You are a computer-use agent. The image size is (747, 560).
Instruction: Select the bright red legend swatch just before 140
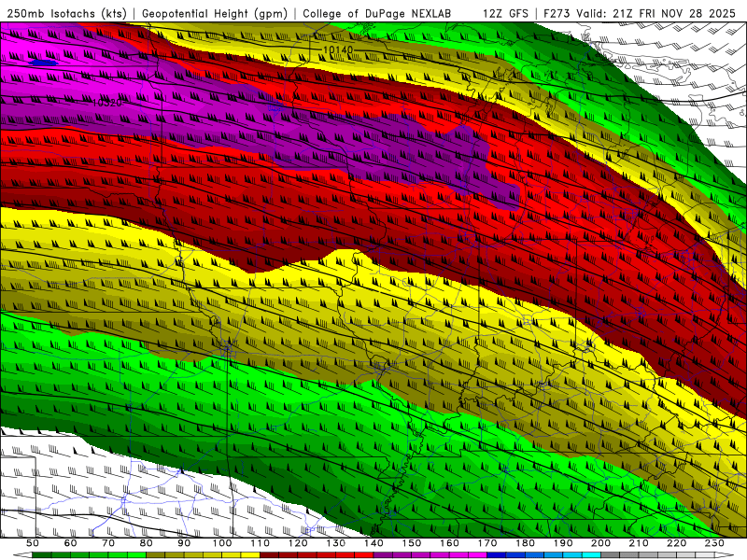pos(364,555)
